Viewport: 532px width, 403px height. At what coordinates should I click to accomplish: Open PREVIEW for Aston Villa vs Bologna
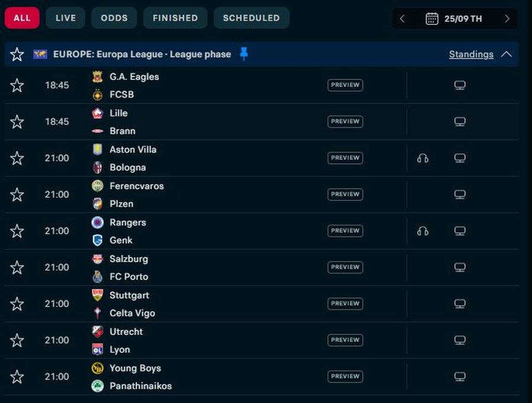[x=345, y=157]
